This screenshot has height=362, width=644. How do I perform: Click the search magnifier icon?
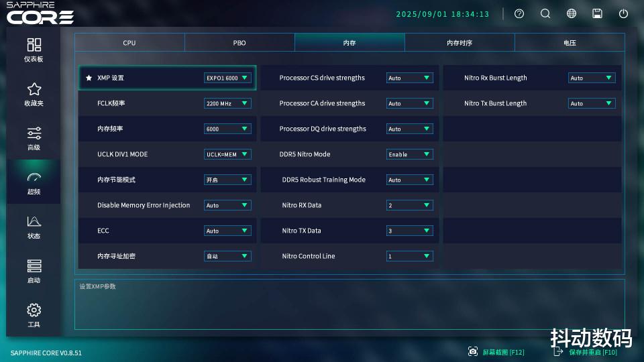point(545,14)
